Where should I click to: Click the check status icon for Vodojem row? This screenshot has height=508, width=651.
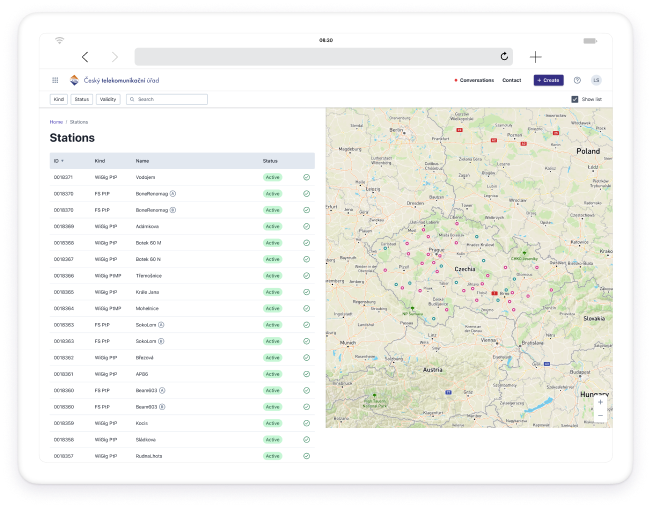pos(306,177)
